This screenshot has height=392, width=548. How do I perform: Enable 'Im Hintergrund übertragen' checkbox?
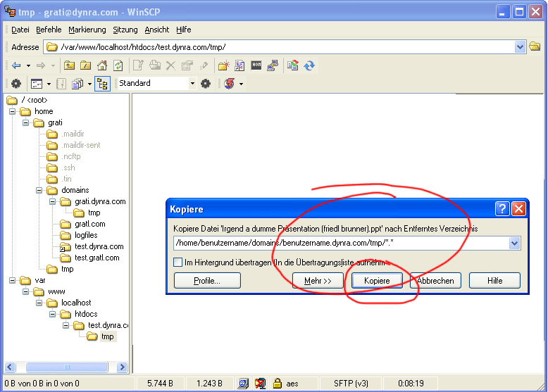click(x=178, y=263)
